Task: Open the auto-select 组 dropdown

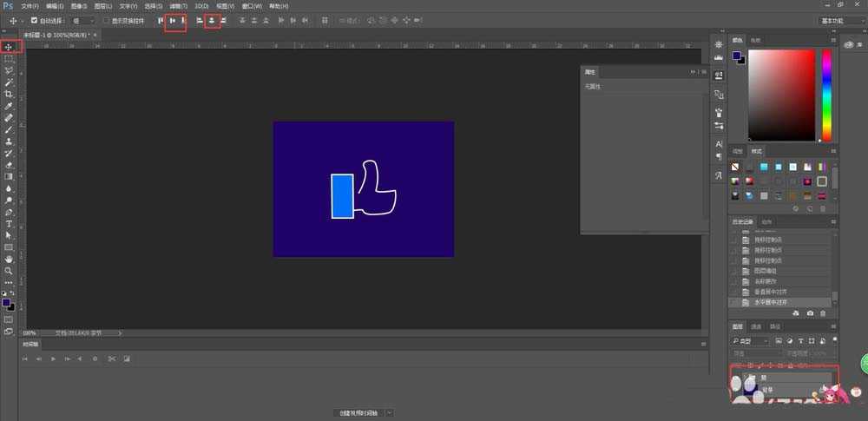Action: [x=82, y=20]
